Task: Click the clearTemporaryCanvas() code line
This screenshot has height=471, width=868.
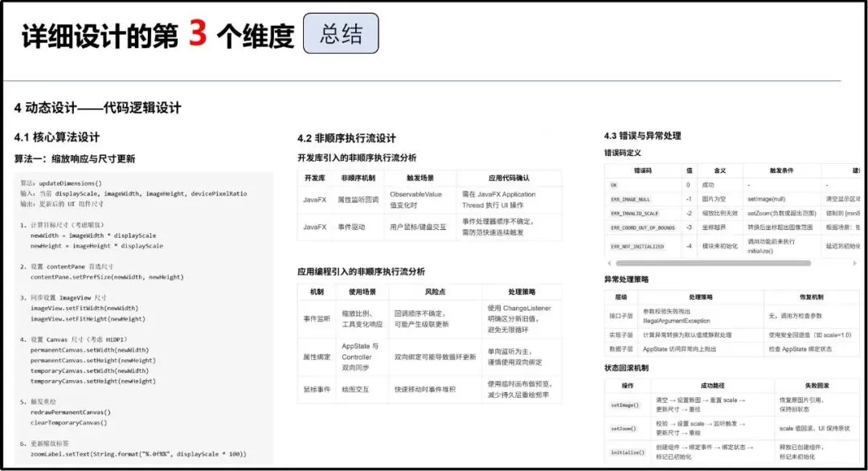Action: (x=68, y=423)
